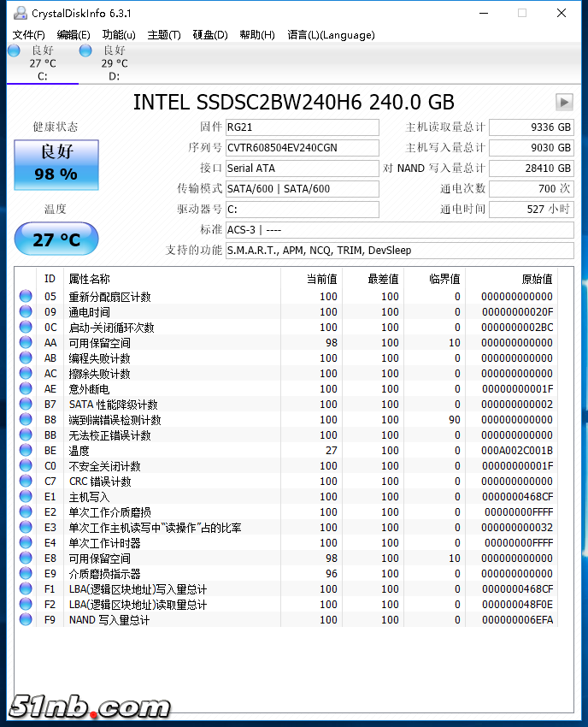This screenshot has width=588, height=727.
Task: Open the 功能(u) menu
Action: (119, 35)
